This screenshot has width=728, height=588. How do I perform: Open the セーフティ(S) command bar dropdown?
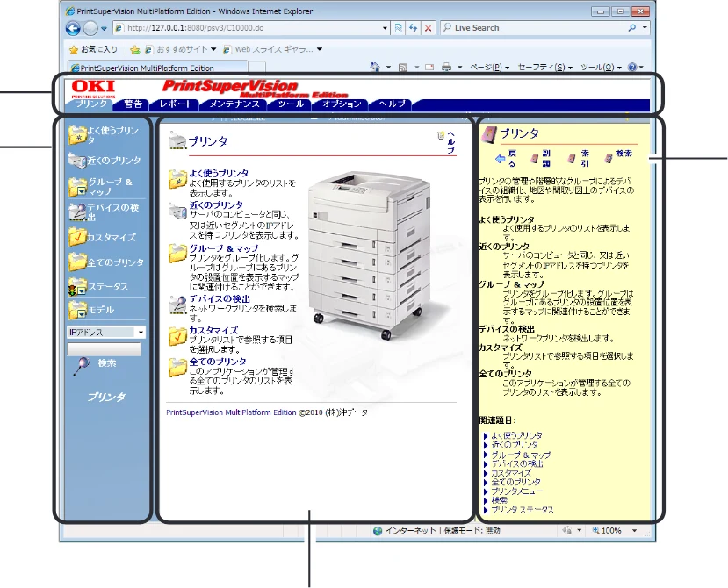click(545, 68)
